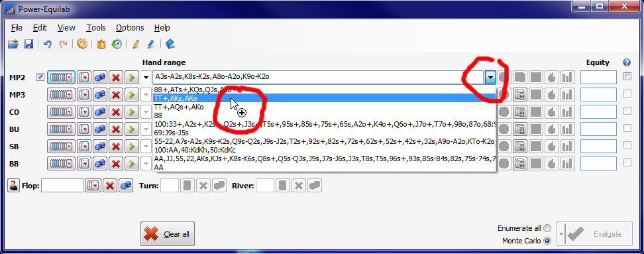This screenshot has height=254, width=644.
Task: Click the undo arrow toolbar icon
Action: point(48,44)
